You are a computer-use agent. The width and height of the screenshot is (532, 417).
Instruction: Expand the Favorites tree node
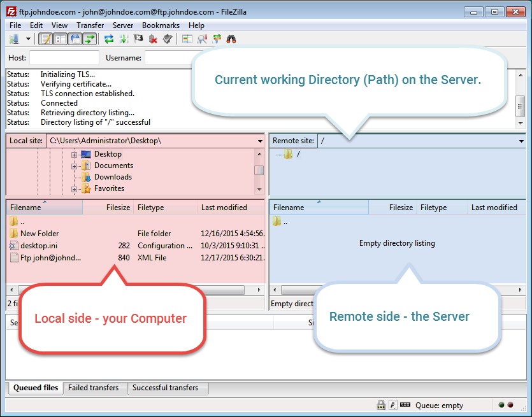tap(74, 189)
